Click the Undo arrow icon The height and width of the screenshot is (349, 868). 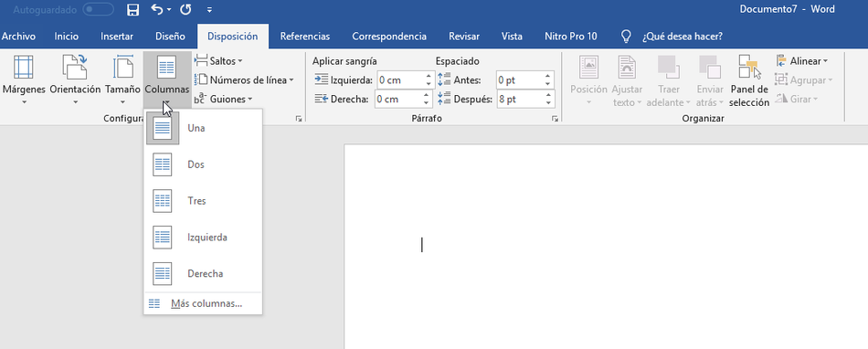tap(157, 9)
